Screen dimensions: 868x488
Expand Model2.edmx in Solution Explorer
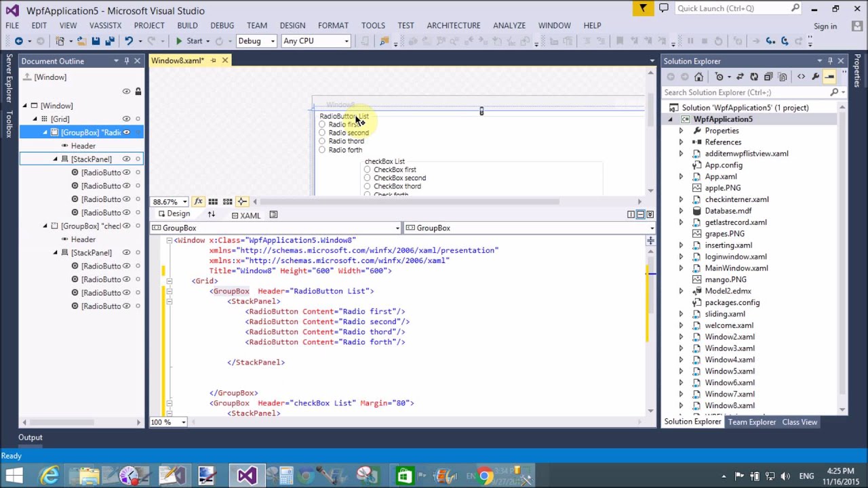[x=681, y=291]
